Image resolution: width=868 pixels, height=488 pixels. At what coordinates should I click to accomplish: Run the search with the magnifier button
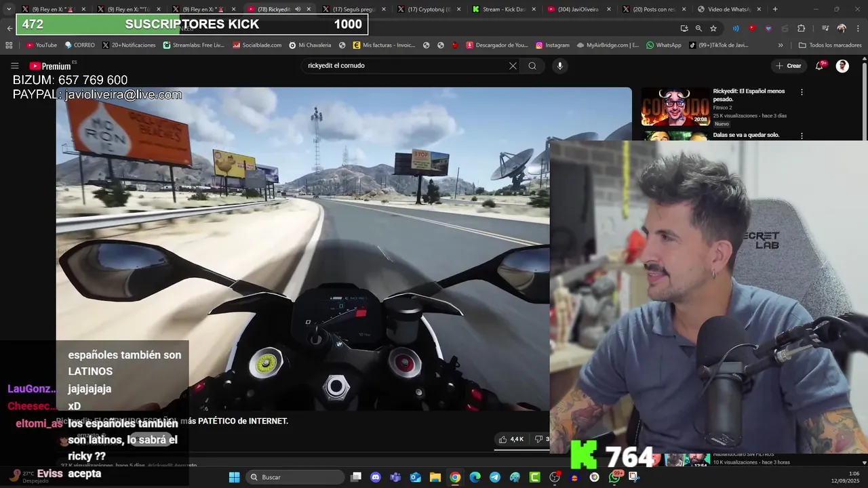click(532, 66)
